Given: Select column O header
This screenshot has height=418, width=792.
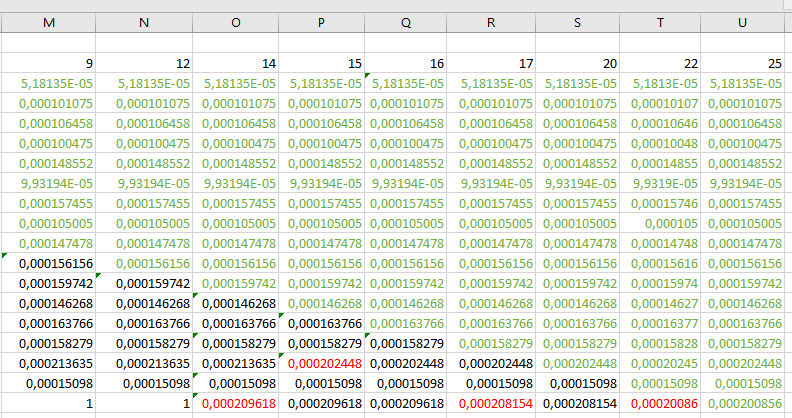Looking at the screenshot, I should point(235,23).
